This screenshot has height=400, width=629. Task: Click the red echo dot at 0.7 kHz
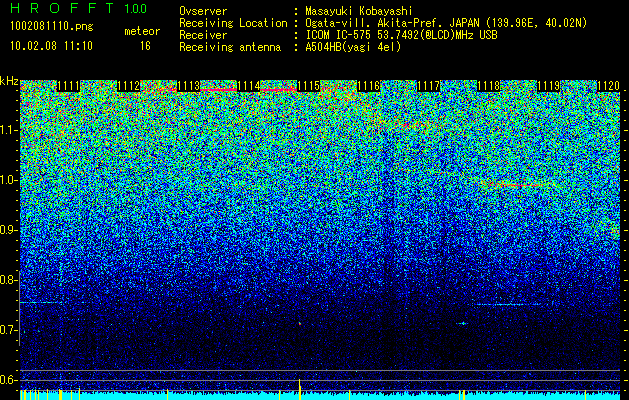tap(300, 323)
